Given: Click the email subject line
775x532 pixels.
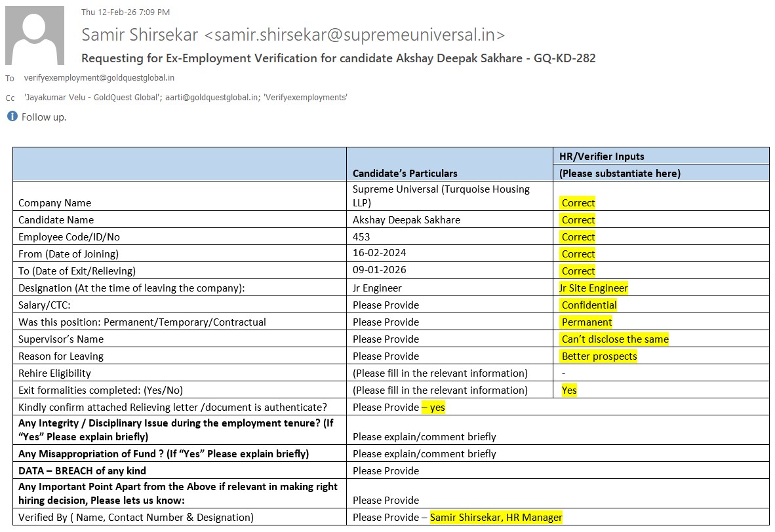Looking at the screenshot, I should click(x=338, y=58).
